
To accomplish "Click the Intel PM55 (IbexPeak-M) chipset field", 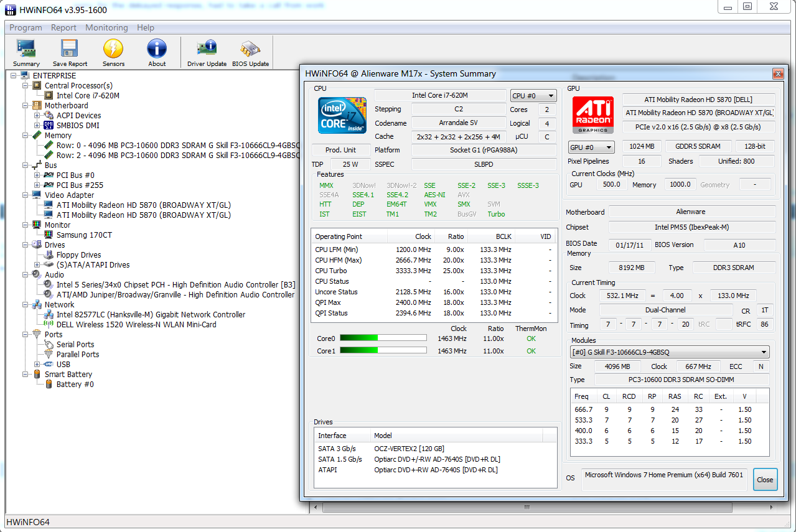I will [x=691, y=227].
